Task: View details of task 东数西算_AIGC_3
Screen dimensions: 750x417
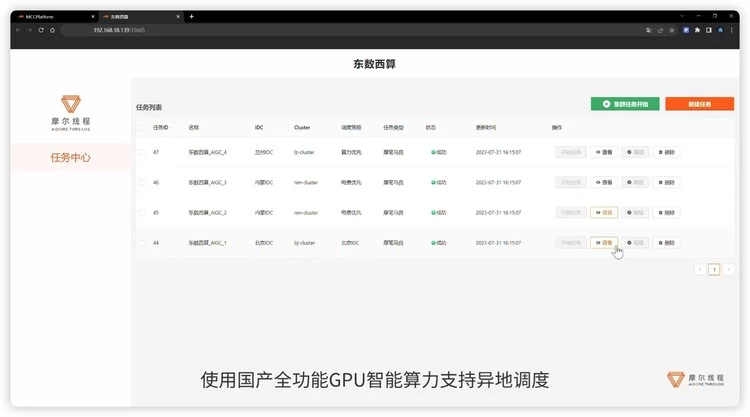Action: (x=604, y=183)
